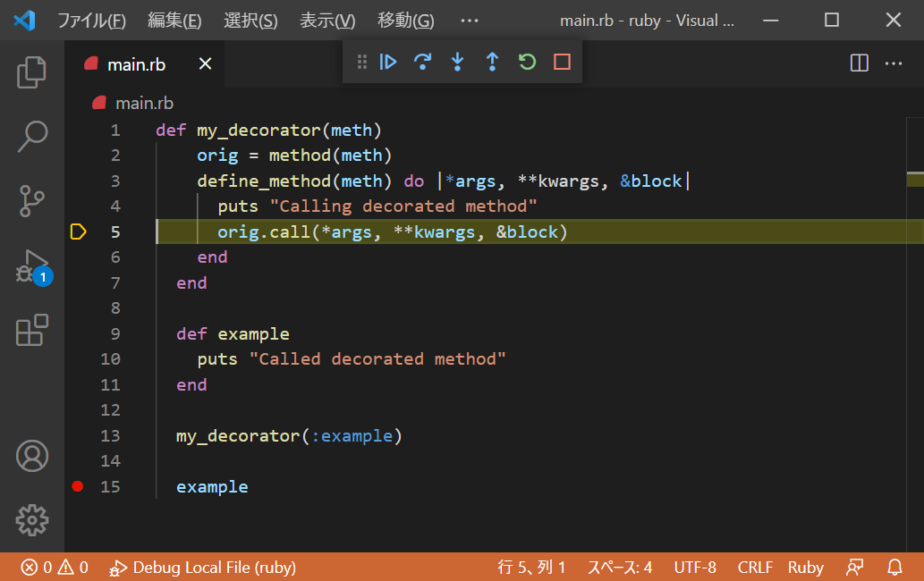Screen dimensions: 924x581
Task: Open the Source Control view
Action: 32,201
